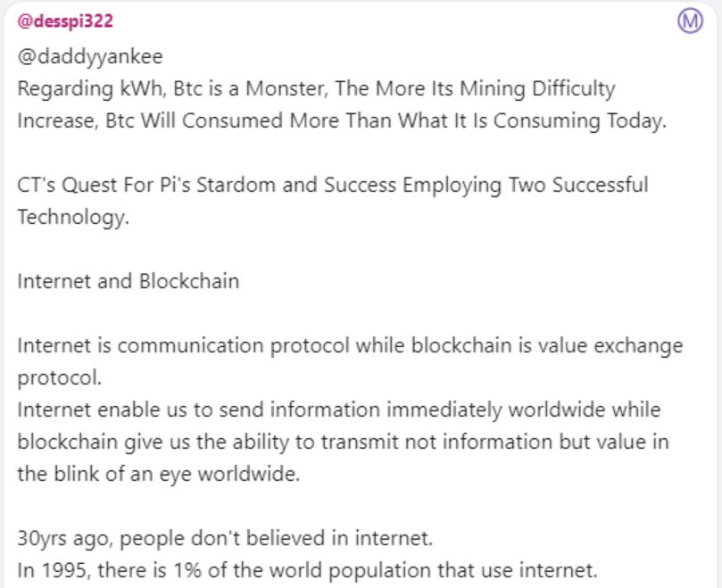
Task: Click the 'Internet and Blockchain' heading line
Action: [x=129, y=281]
